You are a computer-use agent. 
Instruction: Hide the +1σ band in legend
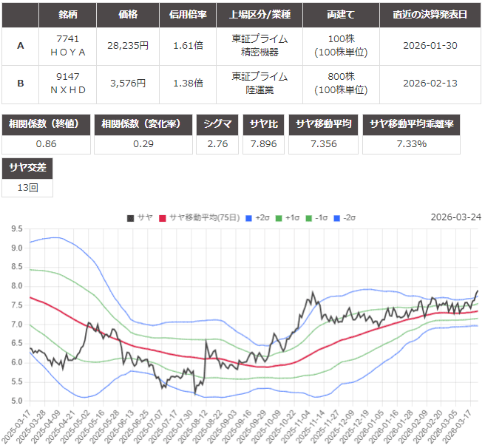click(x=285, y=217)
